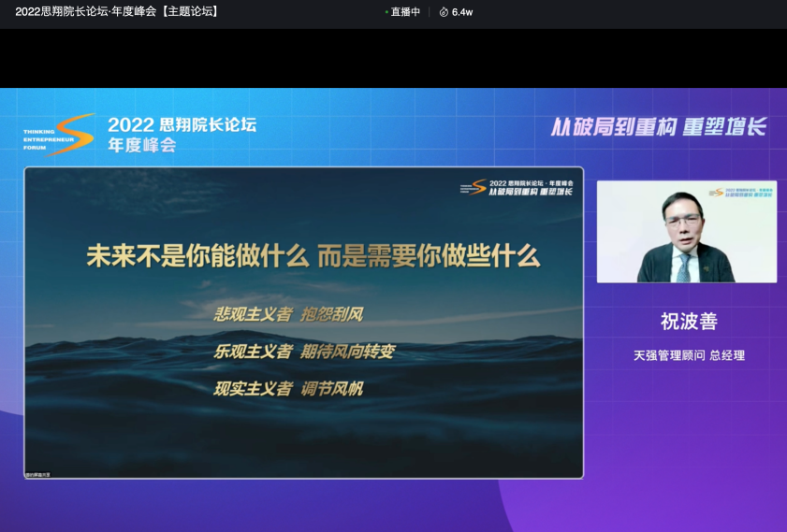The width and height of the screenshot is (787, 532).
Task: Click the 直播中 live status label
Action: click(x=405, y=12)
